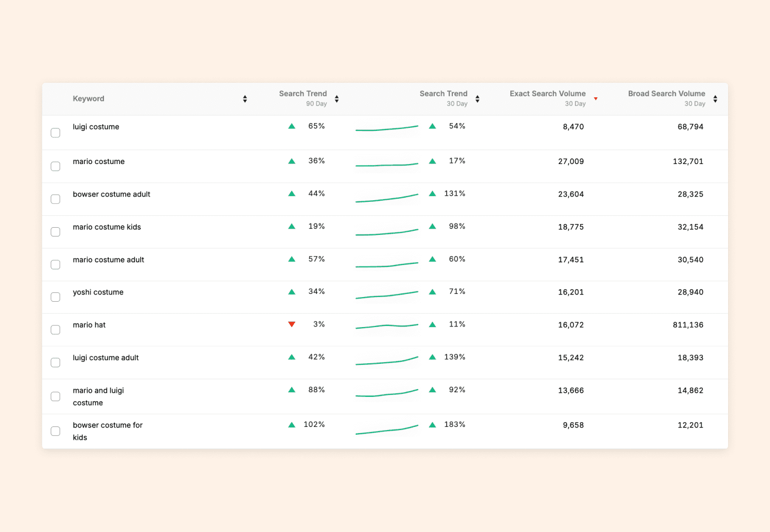Click green up arrow beside 71%

[433, 292]
